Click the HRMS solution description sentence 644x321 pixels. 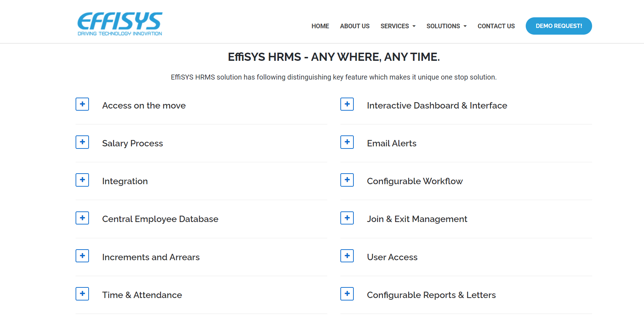click(334, 77)
